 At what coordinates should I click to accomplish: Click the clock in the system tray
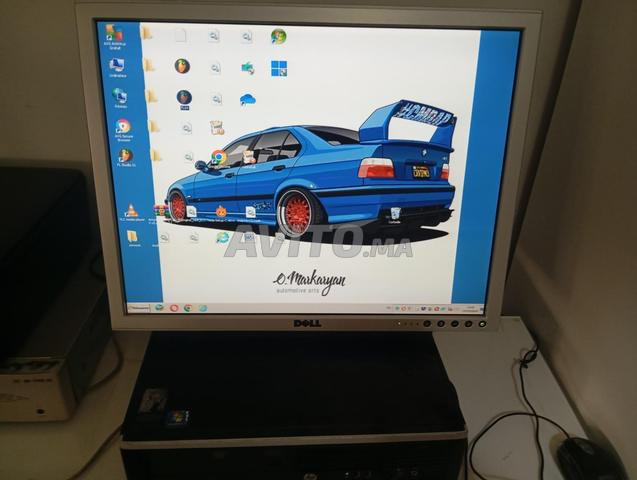coord(470,308)
